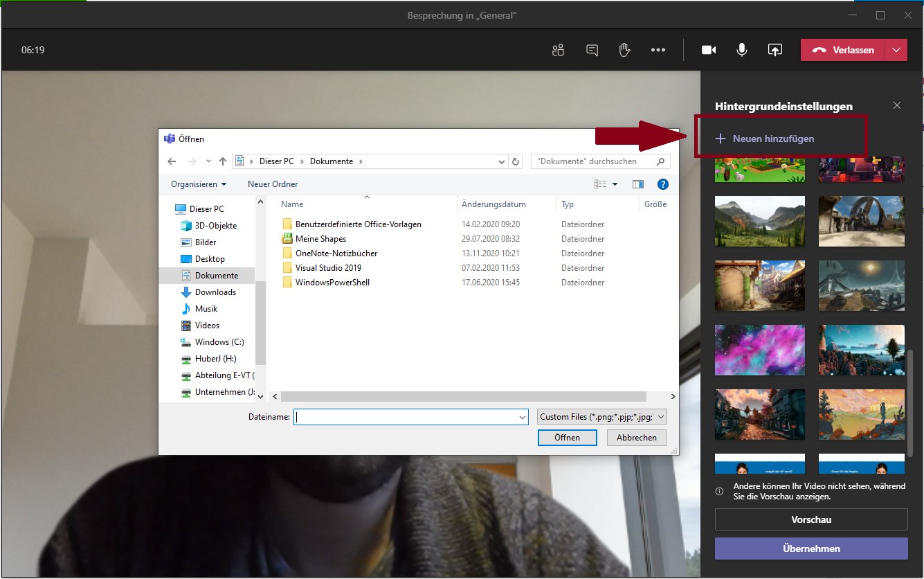This screenshot has width=924, height=579.
Task: Select Downloads in navigation pane
Action: tap(215, 292)
